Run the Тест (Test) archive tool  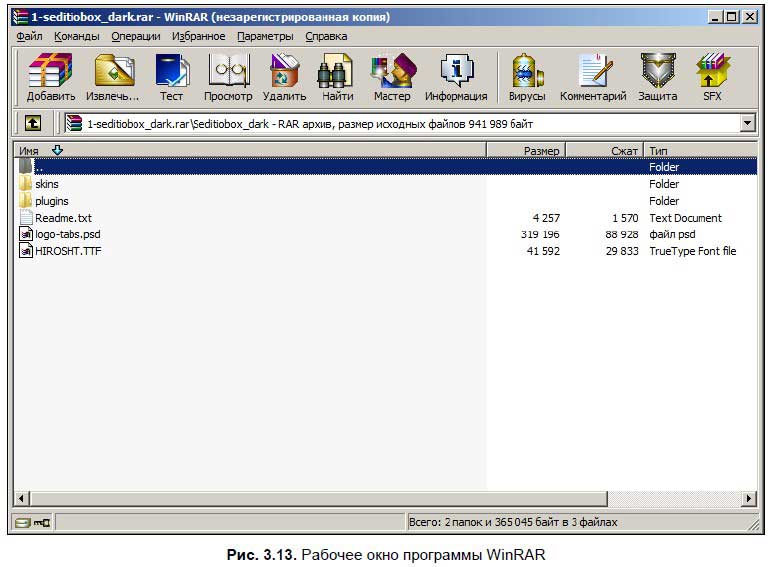[x=171, y=78]
